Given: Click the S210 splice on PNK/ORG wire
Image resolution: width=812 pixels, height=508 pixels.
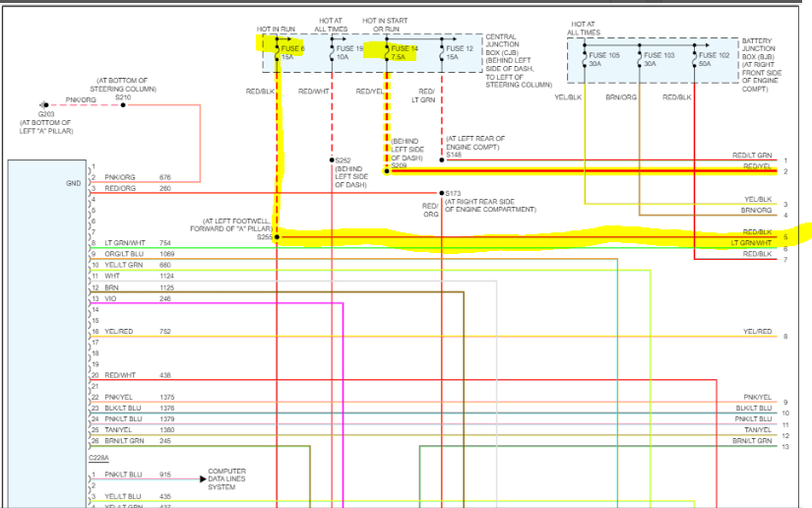Looking at the screenshot, I should (x=122, y=104).
